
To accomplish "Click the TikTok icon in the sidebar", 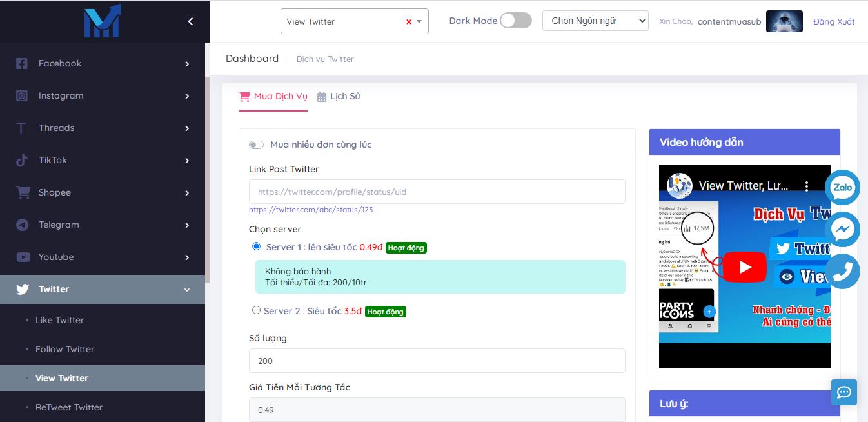I will pyautogui.click(x=22, y=160).
